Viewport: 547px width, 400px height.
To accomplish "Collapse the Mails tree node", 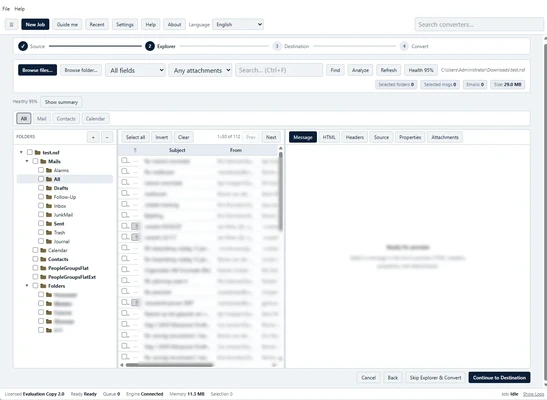I will (27, 161).
